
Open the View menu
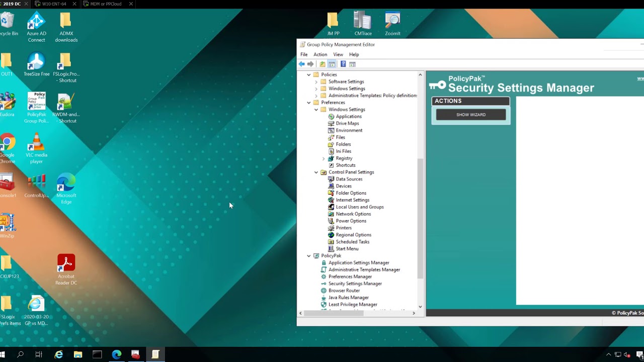point(338,55)
